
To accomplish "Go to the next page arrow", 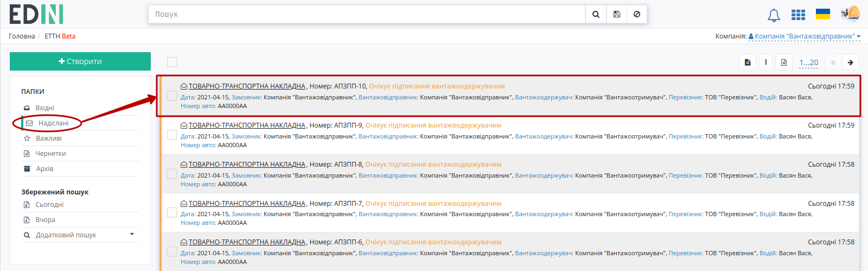I will pos(851,62).
